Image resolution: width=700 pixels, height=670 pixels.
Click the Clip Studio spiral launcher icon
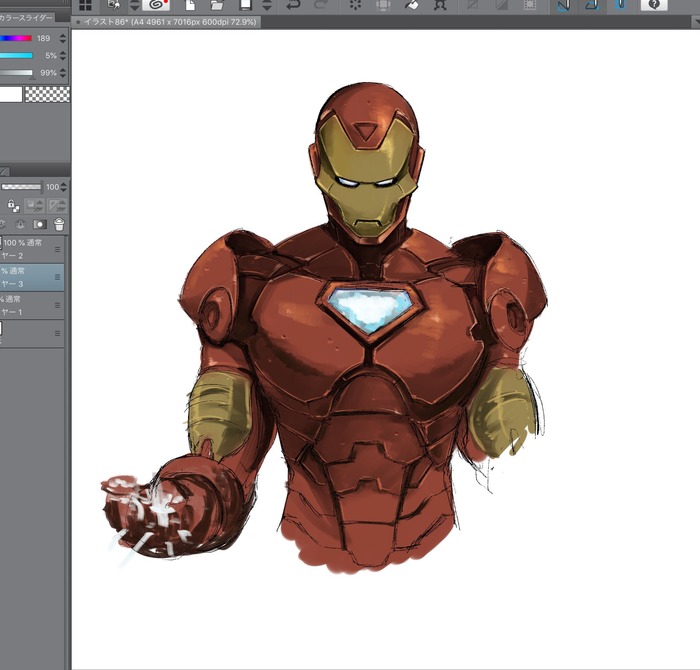point(154,5)
